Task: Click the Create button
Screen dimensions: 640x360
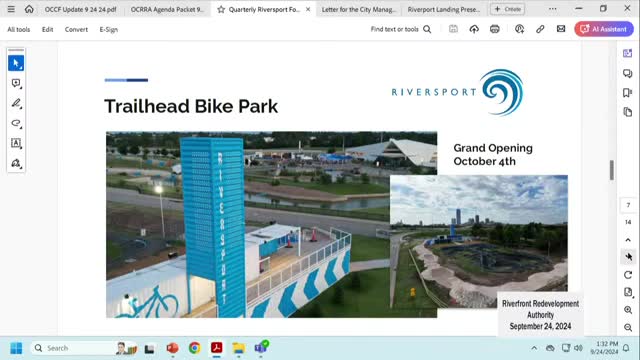Action: click(507, 9)
